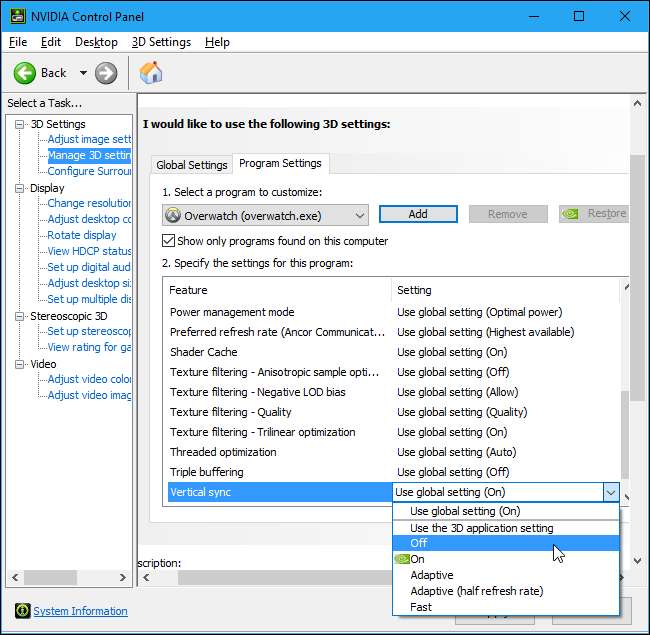The width and height of the screenshot is (650, 635).
Task: Collapse the 3D Settings tree node
Action: click(x=20, y=124)
